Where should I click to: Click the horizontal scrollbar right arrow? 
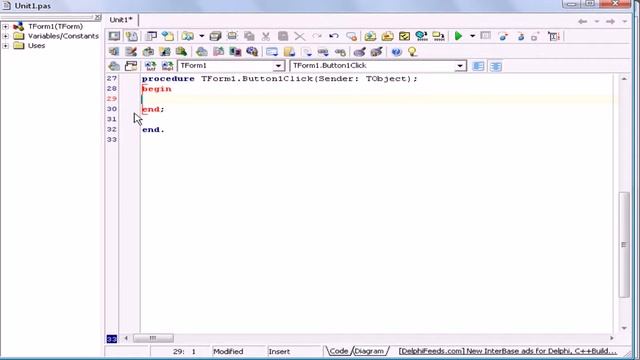click(611, 338)
